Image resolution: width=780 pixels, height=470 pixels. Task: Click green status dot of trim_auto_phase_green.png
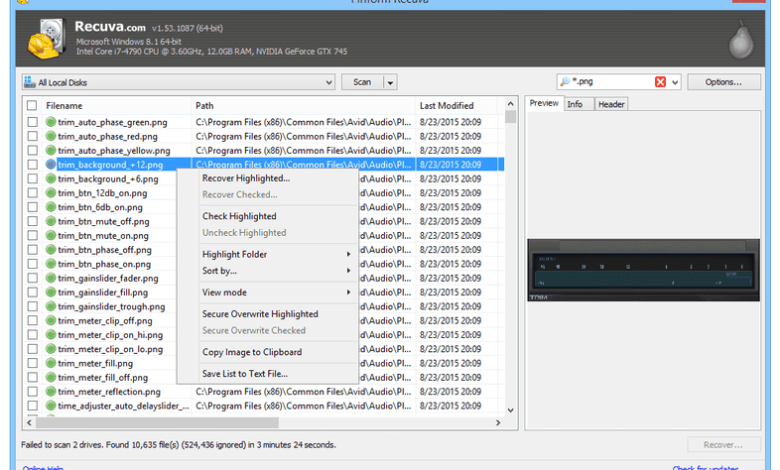click(50, 122)
